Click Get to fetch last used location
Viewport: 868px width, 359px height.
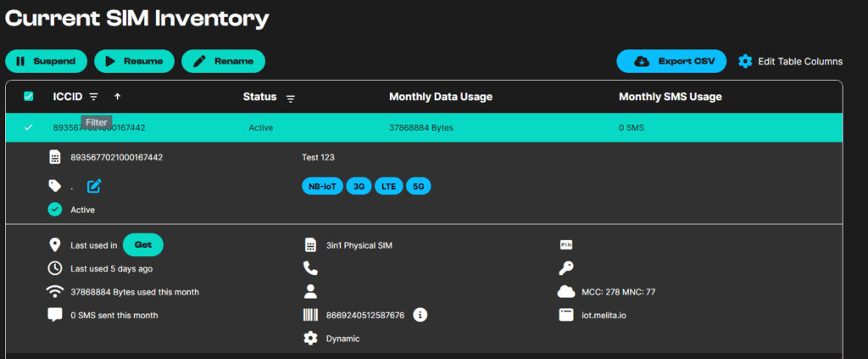click(143, 244)
